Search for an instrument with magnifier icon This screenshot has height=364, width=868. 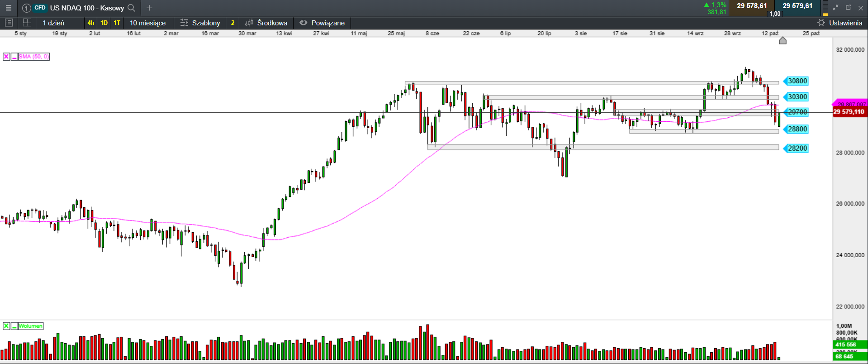pyautogui.click(x=132, y=8)
